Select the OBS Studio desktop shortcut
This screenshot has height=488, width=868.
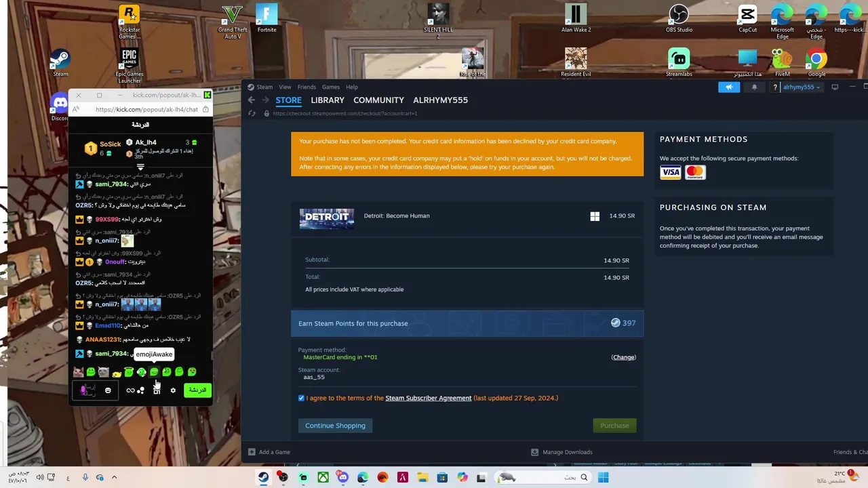[x=679, y=18]
